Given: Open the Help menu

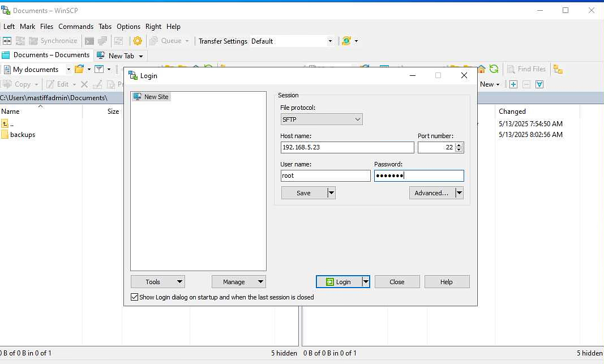Looking at the screenshot, I should [173, 27].
